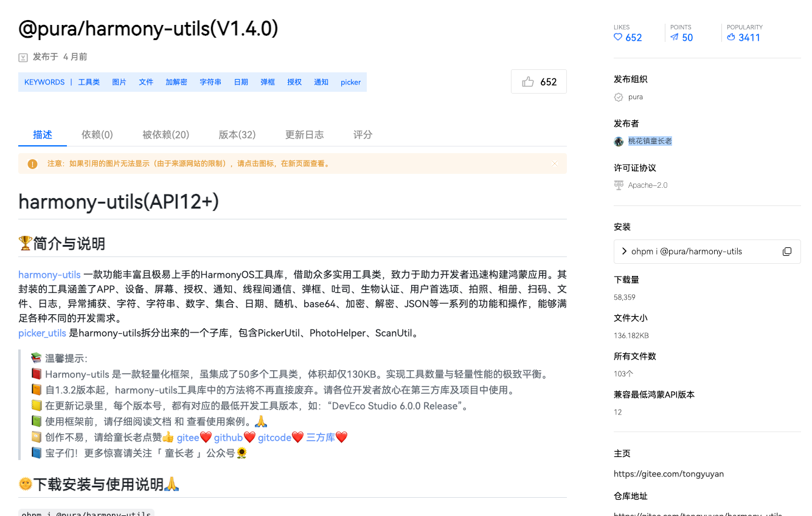Screen dimensions: 812x516
Task: Select the 弹框 keyword tag
Action: [268, 82]
